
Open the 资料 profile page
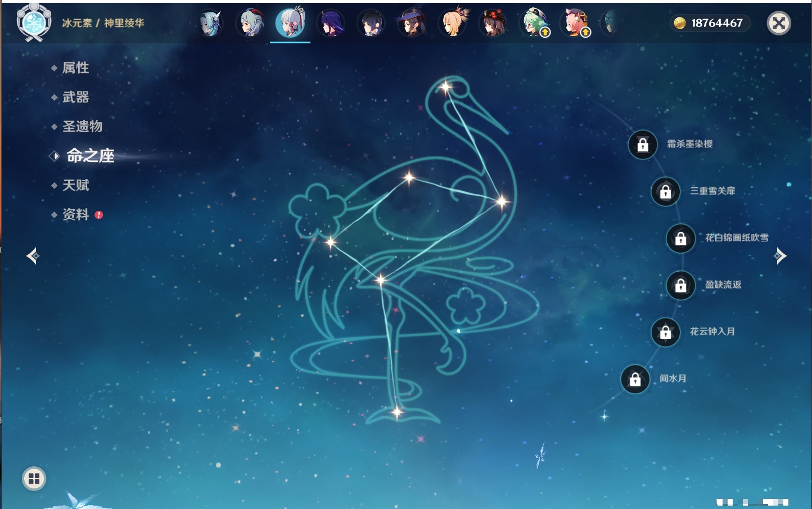click(75, 214)
